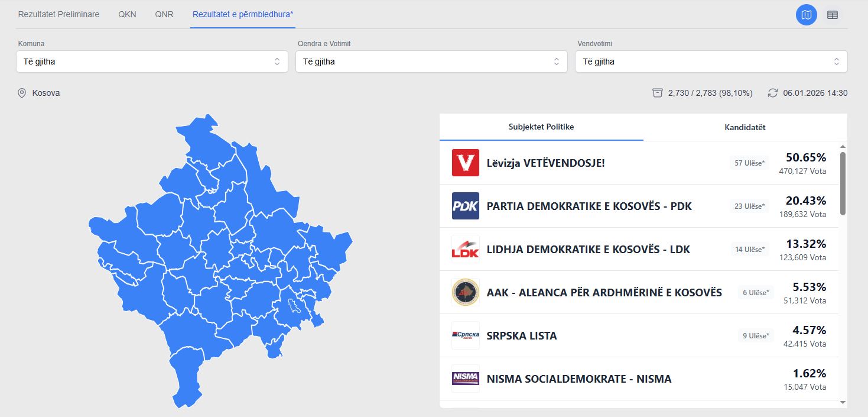
Task: Click the ballot box counted-stations icon
Action: (658, 93)
